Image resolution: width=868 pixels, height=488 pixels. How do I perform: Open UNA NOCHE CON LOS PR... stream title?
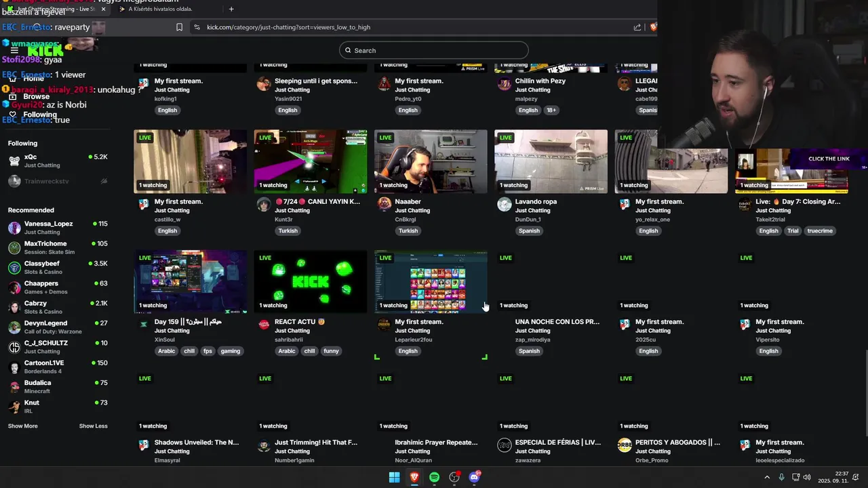557,322
